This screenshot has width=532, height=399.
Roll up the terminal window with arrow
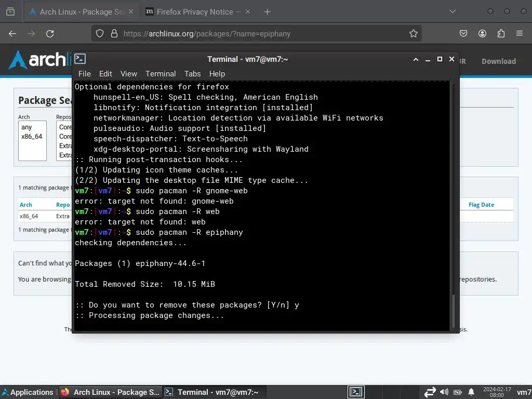(416, 59)
